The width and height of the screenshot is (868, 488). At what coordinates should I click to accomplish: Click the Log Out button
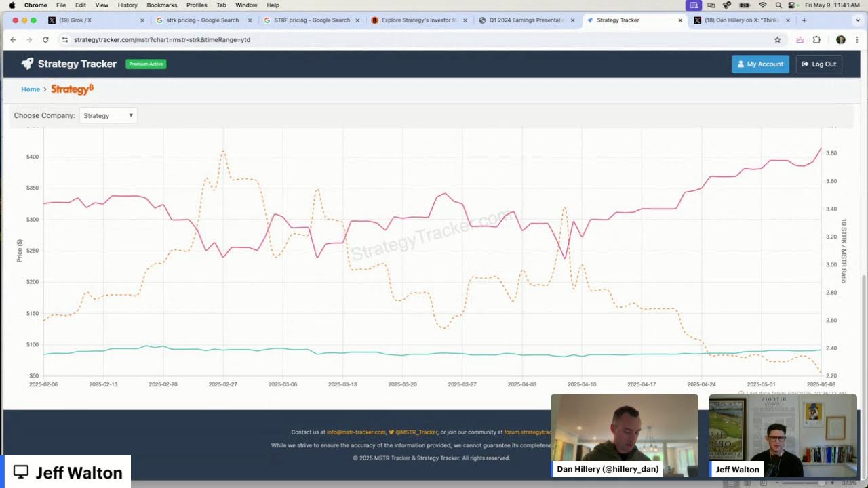(x=818, y=64)
